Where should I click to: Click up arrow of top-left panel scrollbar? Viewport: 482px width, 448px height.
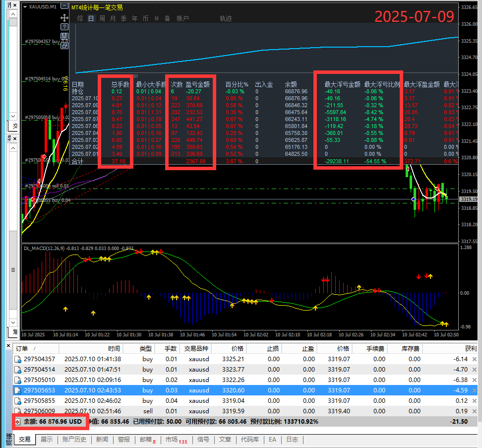[13, 14]
